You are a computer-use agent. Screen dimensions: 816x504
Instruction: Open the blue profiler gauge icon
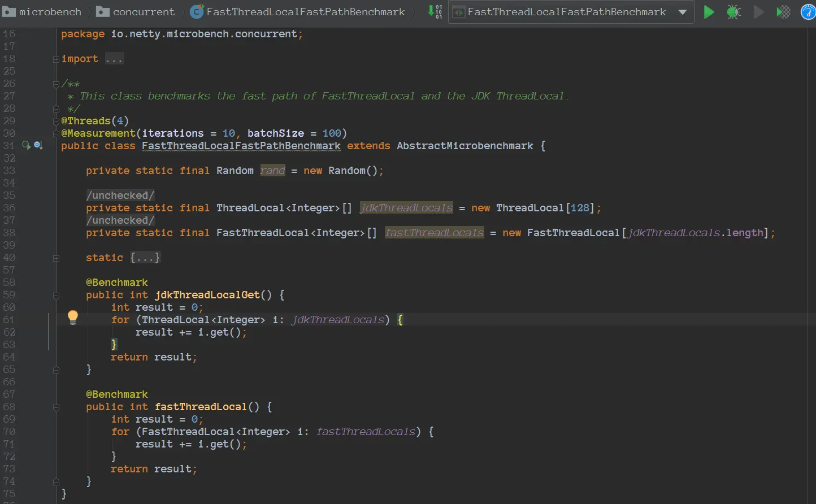click(809, 11)
